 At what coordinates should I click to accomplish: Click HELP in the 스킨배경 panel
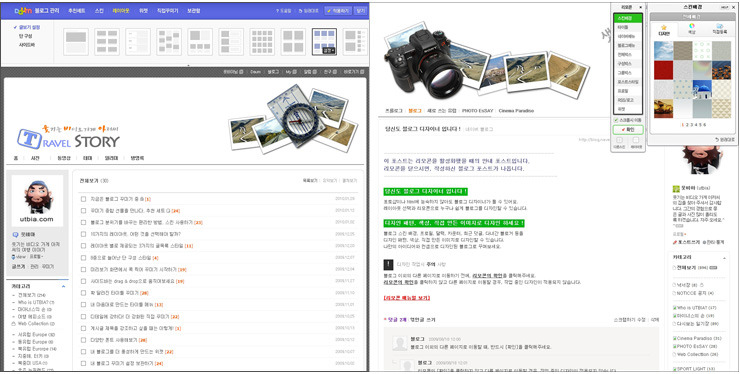coord(725,8)
